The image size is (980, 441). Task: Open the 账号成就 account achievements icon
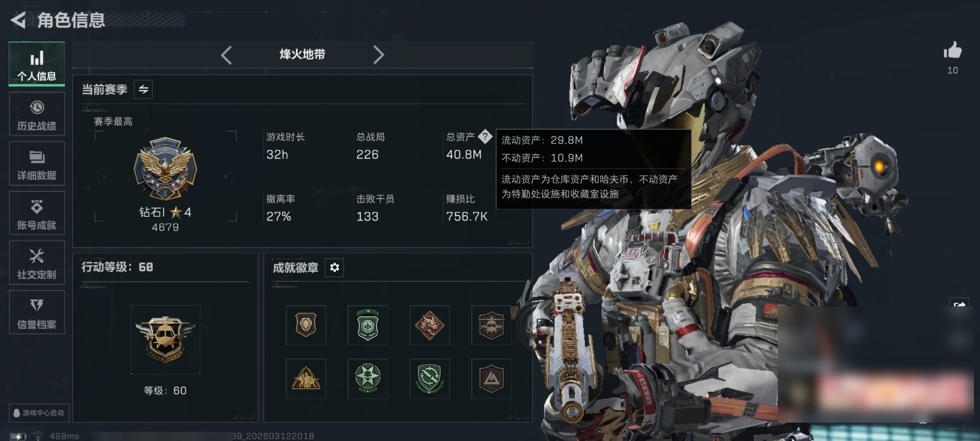(x=37, y=213)
